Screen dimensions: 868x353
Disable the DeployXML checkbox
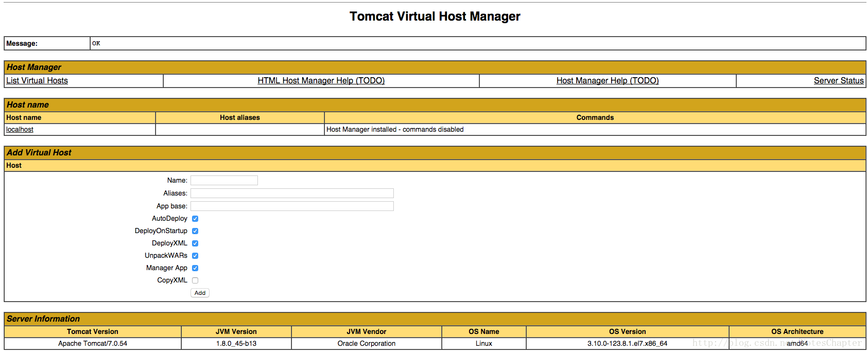tap(195, 243)
